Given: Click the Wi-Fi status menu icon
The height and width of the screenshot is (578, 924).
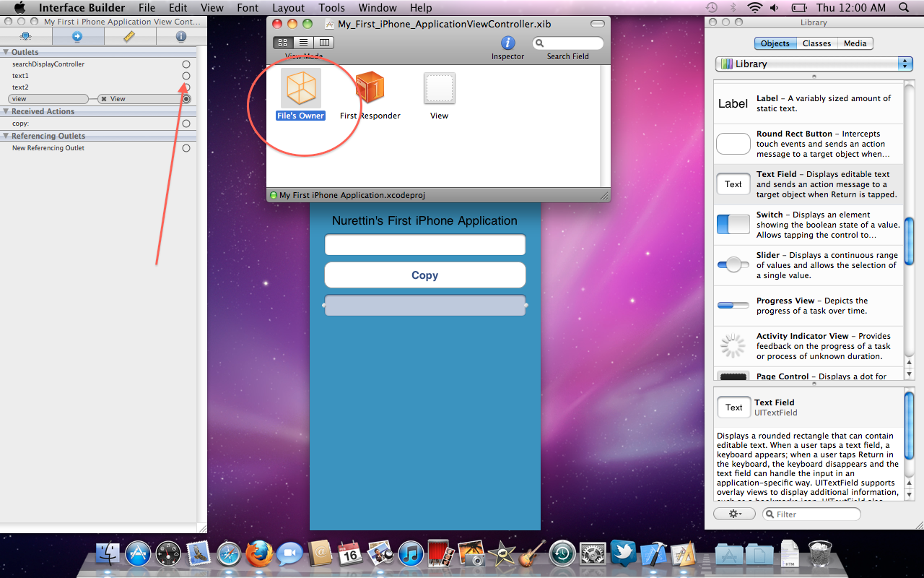Looking at the screenshot, I should coord(755,8).
